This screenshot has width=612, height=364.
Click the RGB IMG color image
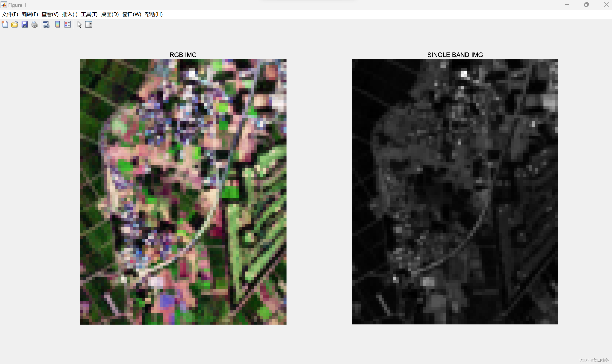coord(183,191)
